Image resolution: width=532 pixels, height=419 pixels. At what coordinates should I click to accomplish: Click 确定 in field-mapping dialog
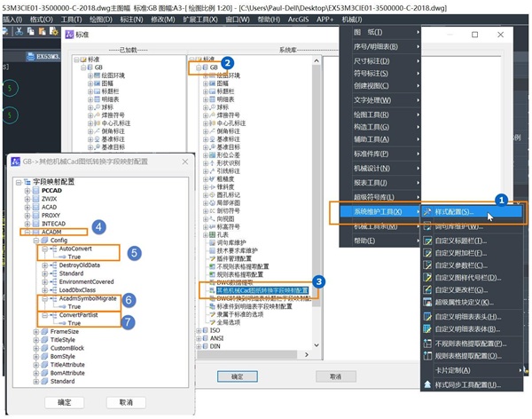click(65, 403)
